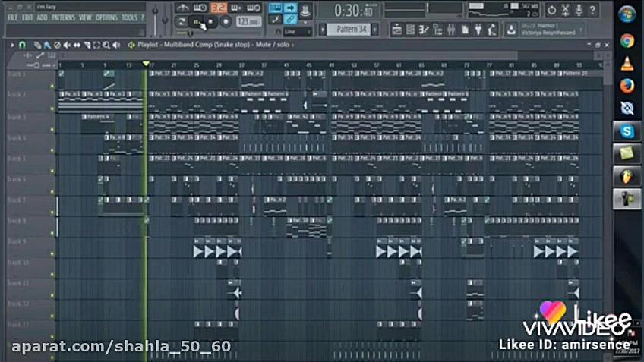Open the PATTERNS menu
Viewport: 644px width, 362px height.
coord(63,17)
